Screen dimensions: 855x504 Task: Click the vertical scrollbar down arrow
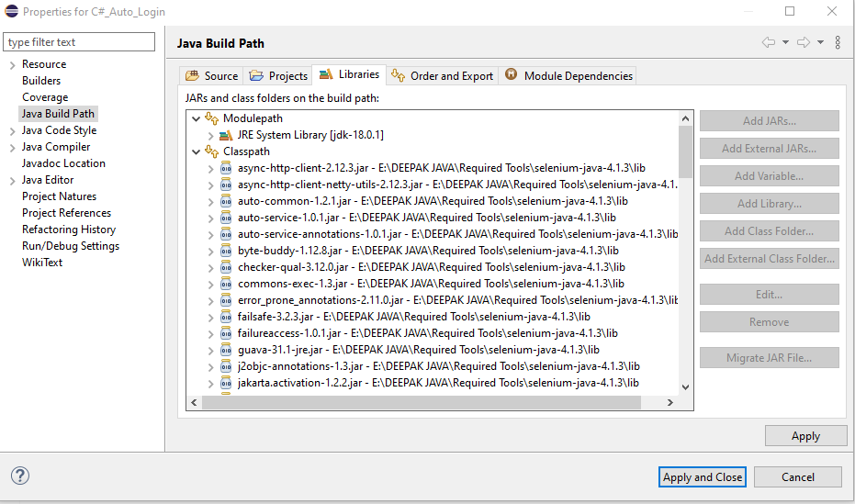685,387
